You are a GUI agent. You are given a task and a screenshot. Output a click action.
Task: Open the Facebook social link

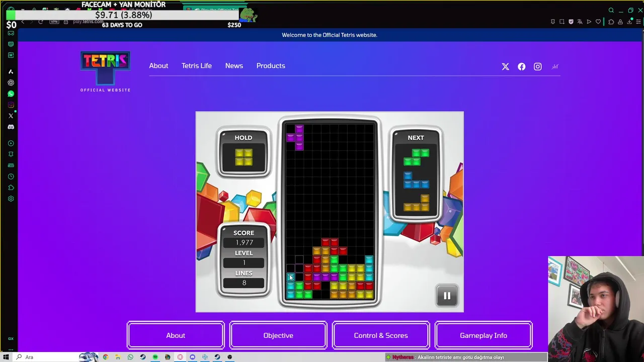(521, 66)
